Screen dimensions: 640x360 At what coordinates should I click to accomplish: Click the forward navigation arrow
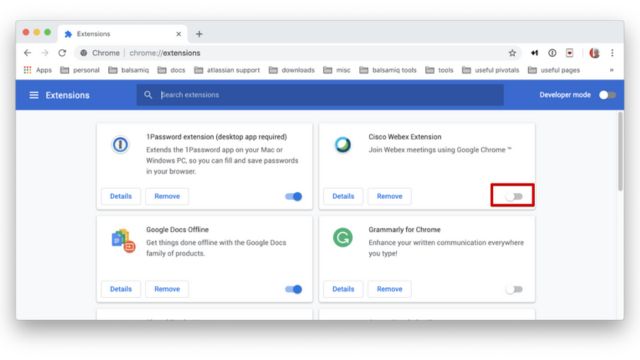[44, 53]
